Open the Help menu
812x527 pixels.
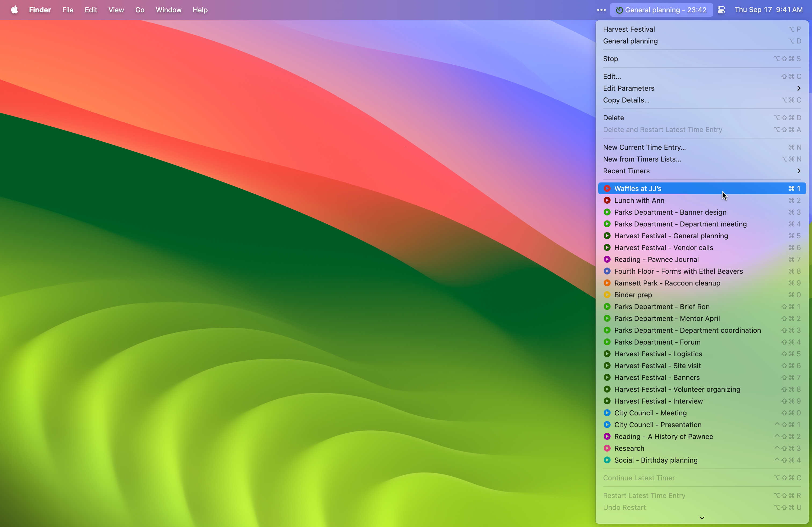200,10
